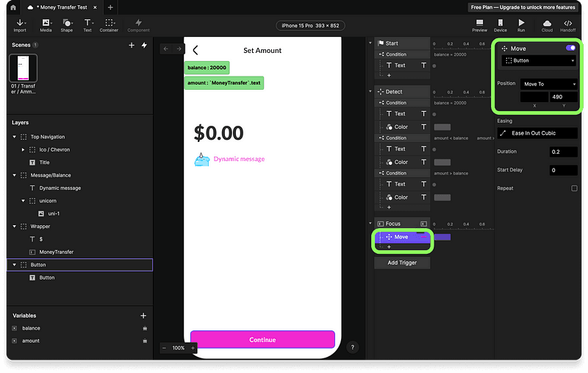Add a new variable

[x=143, y=316]
